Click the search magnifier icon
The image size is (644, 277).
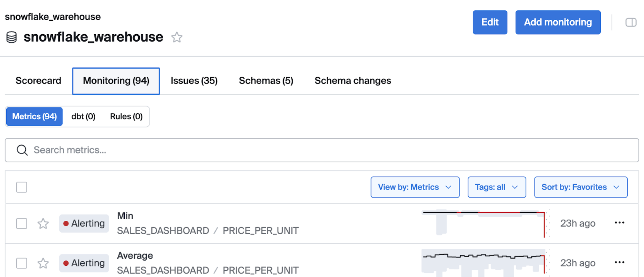[x=22, y=150]
